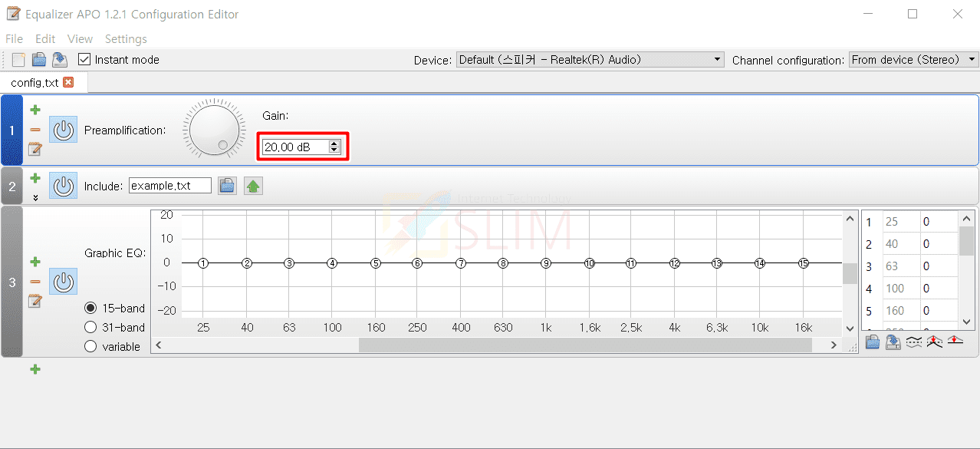
Task: Toggle power for the Preamplification filter
Action: [x=64, y=130]
